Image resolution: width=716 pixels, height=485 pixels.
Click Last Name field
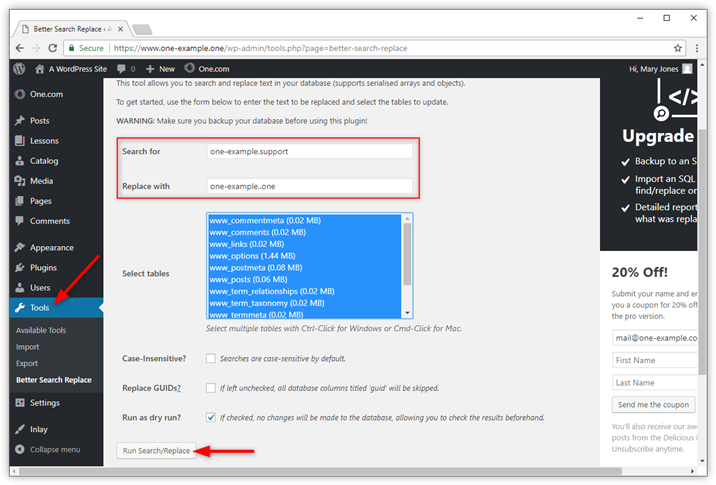pos(655,383)
